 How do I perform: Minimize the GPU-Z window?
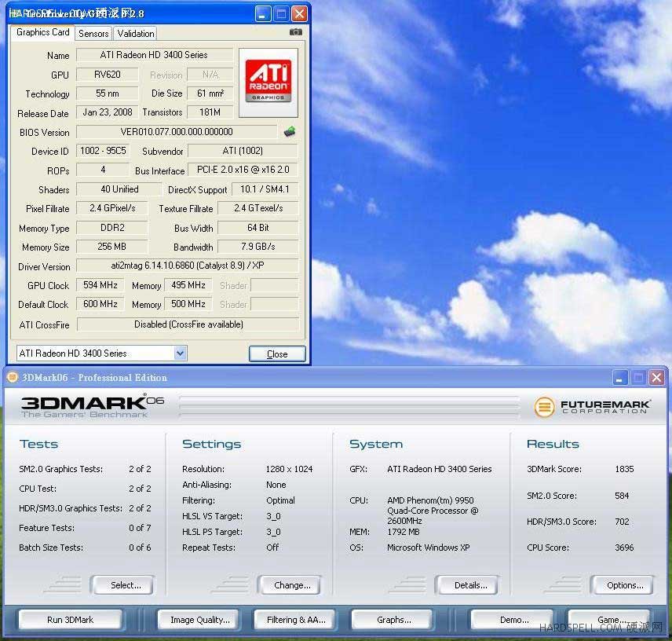pos(263,13)
